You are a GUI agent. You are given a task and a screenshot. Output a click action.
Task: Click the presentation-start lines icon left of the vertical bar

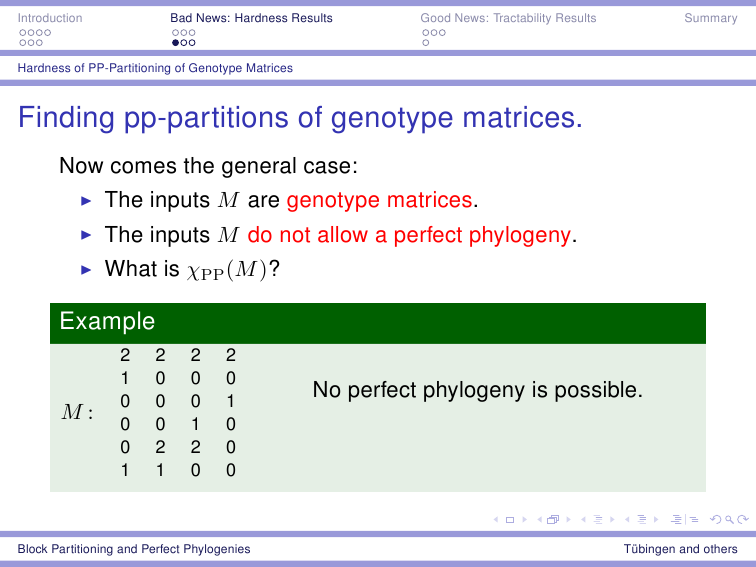(676, 520)
